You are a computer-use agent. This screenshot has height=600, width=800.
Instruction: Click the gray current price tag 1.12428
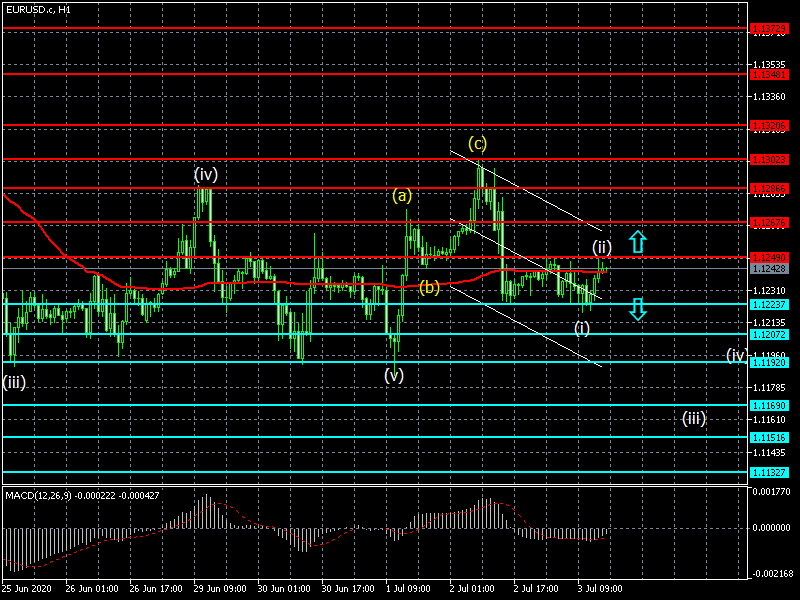(769, 268)
